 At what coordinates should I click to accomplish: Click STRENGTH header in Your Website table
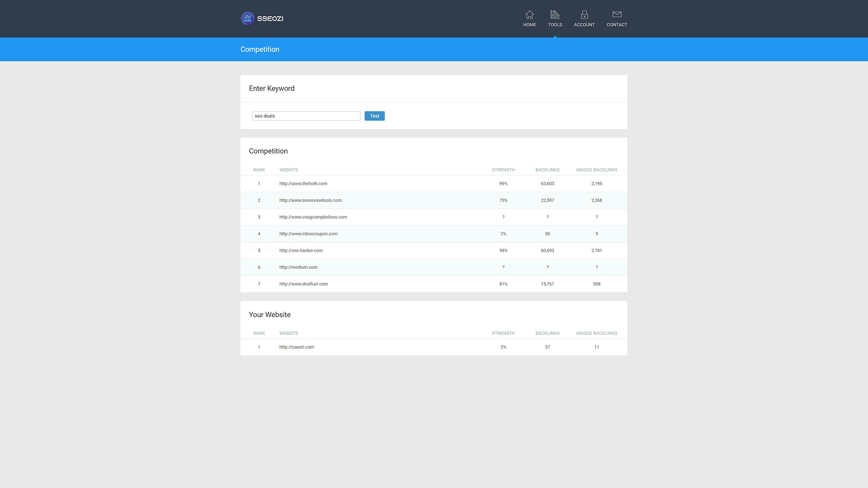(x=503, y=333)
